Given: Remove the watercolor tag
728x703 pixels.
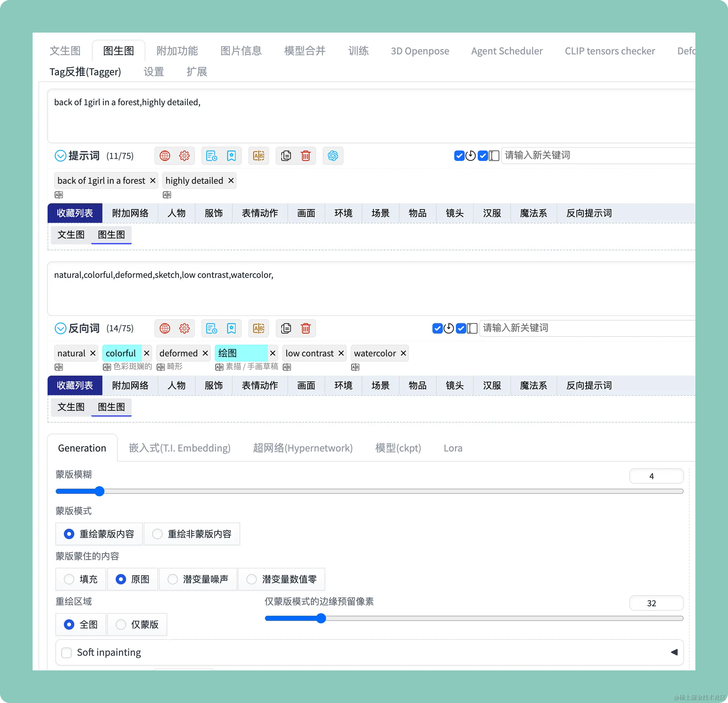Looking at the screenshot, I should click(403, 353).
